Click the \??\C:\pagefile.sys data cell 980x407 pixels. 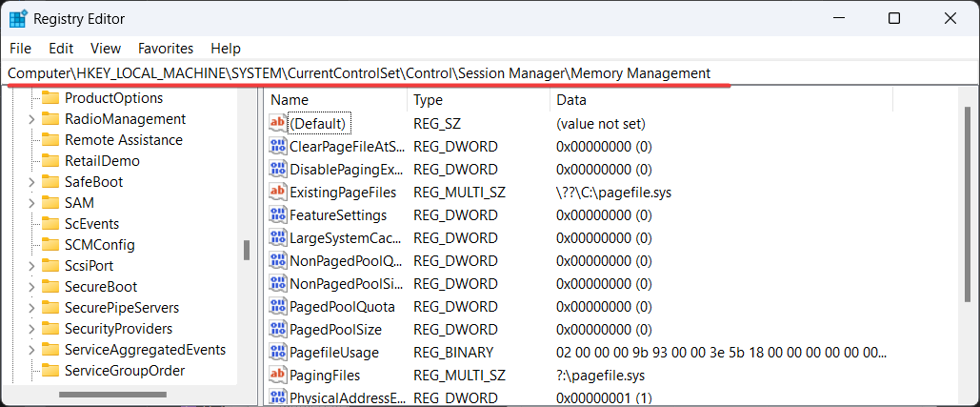613,193
